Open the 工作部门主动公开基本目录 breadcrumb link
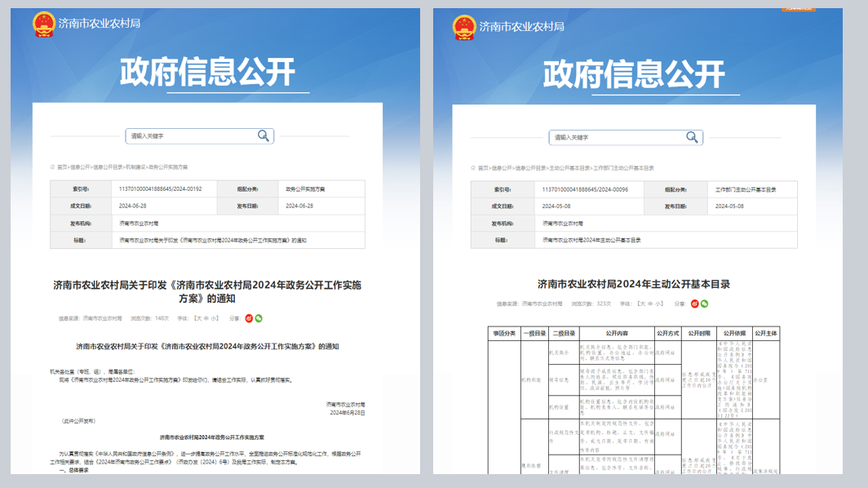Image resolution: width=868 pixels, height=488 pixels. point(623,168)
